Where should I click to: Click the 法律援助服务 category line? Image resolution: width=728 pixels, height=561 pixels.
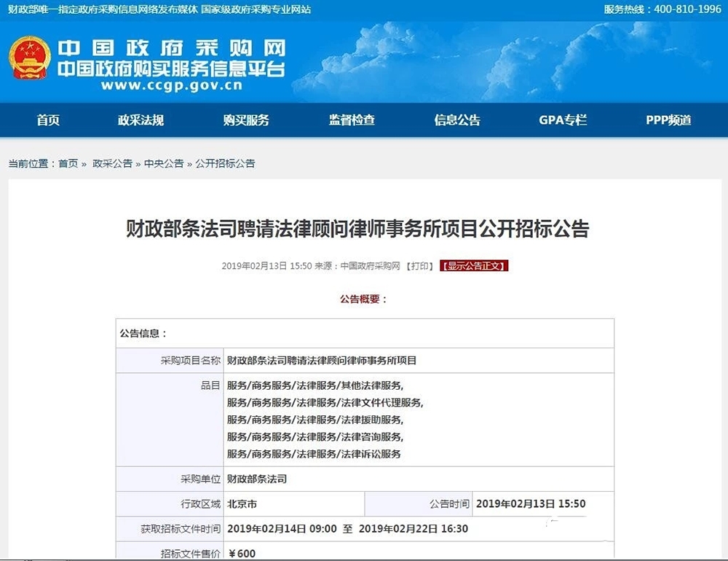tap(315, 420)
